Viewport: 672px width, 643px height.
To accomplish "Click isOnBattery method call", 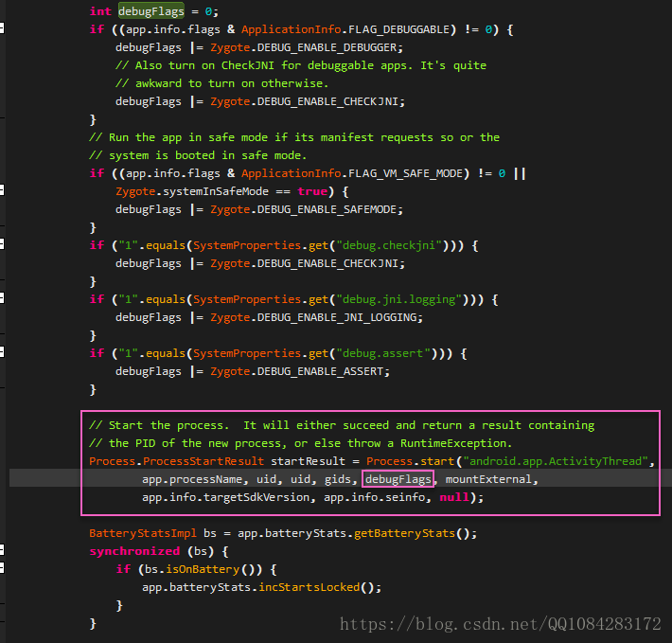I will coord(203,570).
